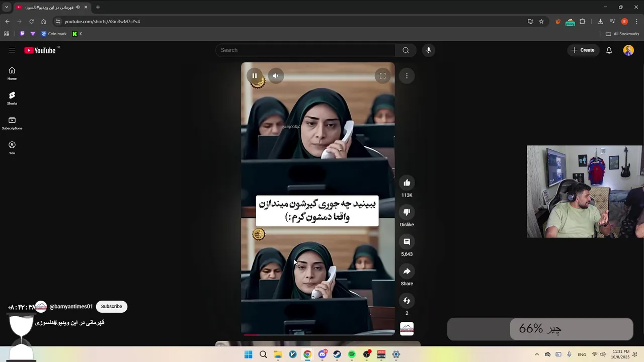Share this Short

tap(407, 271)
